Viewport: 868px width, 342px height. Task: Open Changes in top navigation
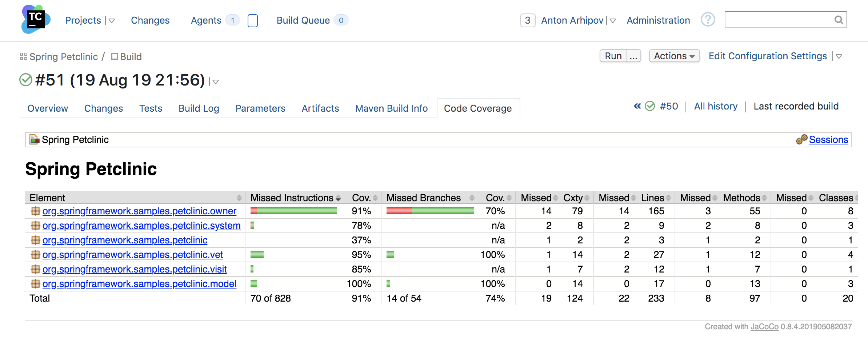pos(150,20)
